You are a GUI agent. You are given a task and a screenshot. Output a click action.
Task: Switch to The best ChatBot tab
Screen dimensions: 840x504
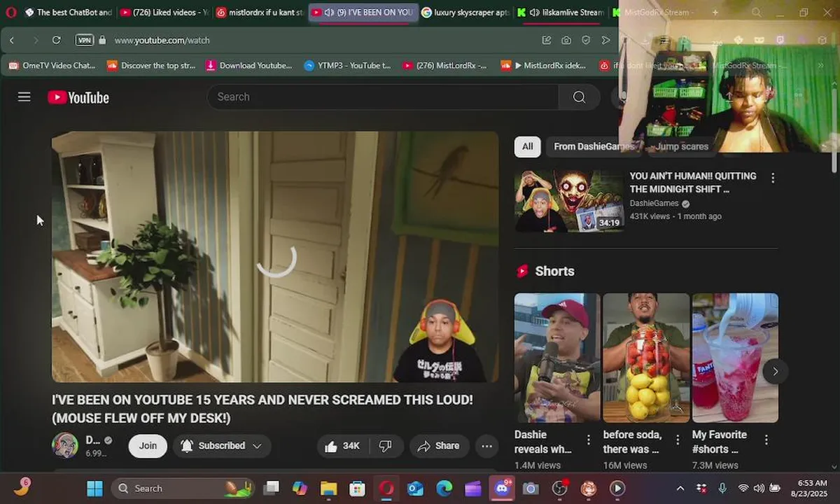click(x=68, y=13)
